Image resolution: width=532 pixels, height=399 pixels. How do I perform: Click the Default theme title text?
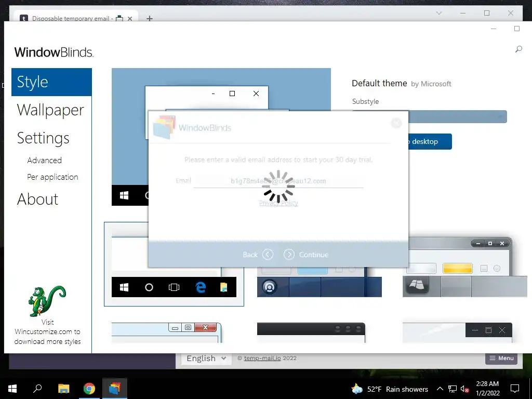(x=379, y=84)
